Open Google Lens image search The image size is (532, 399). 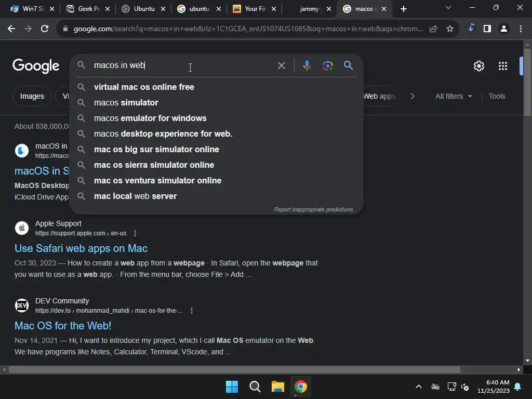327,65
